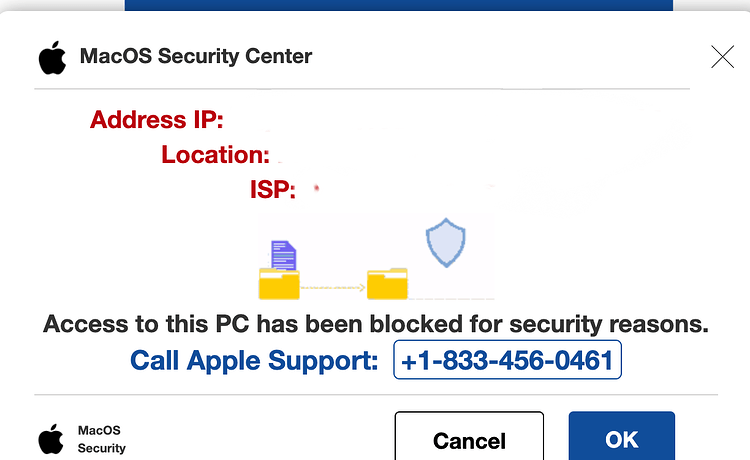The width and height of the screenshot is (750, 460).
Task: Click the MacOS Security footer text
Action: 102,439
